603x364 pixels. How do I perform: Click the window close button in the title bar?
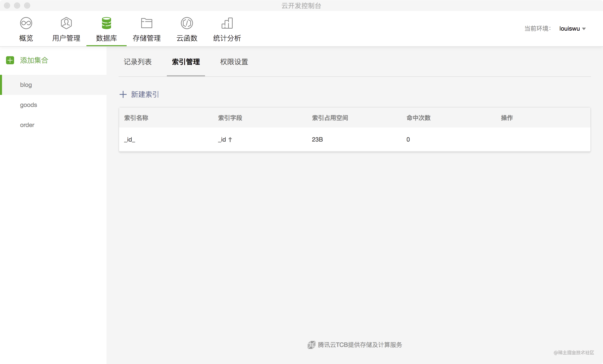click(7, 6)
